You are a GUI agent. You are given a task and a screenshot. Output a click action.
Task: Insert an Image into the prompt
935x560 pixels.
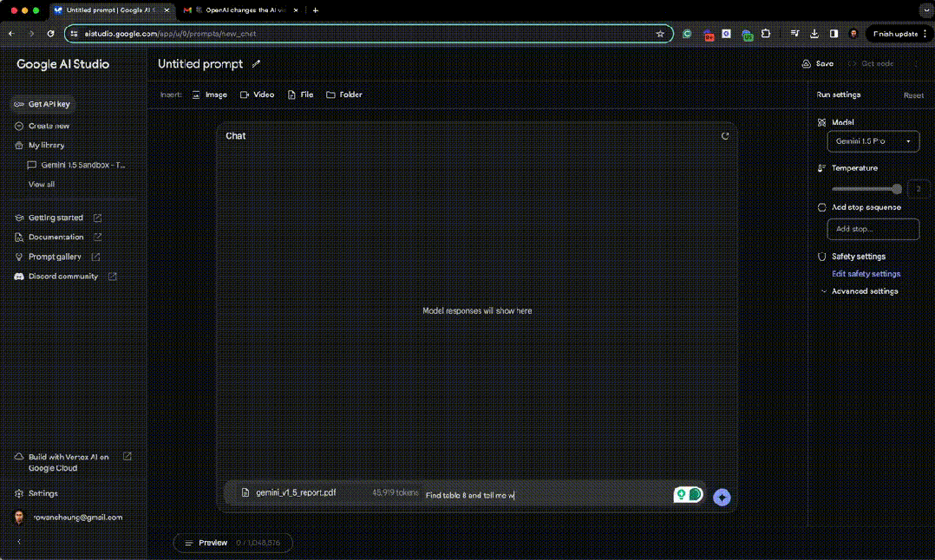[x=209, y=94]
